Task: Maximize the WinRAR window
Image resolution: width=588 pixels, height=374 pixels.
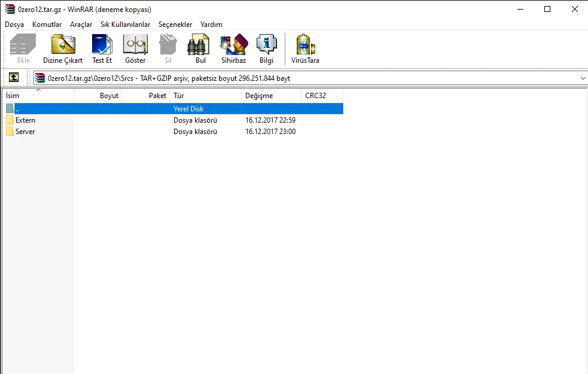Action: 547,9
